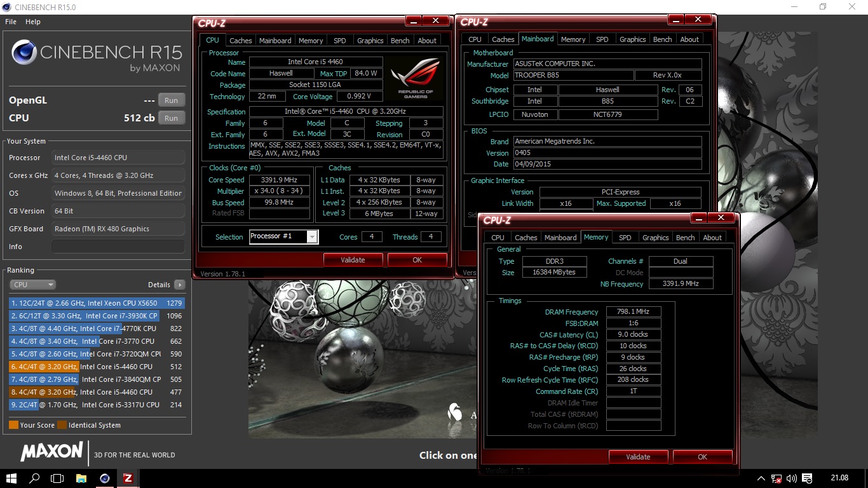
Task: Click Validate in the Memory CPU-Z window
Action: 638,457
